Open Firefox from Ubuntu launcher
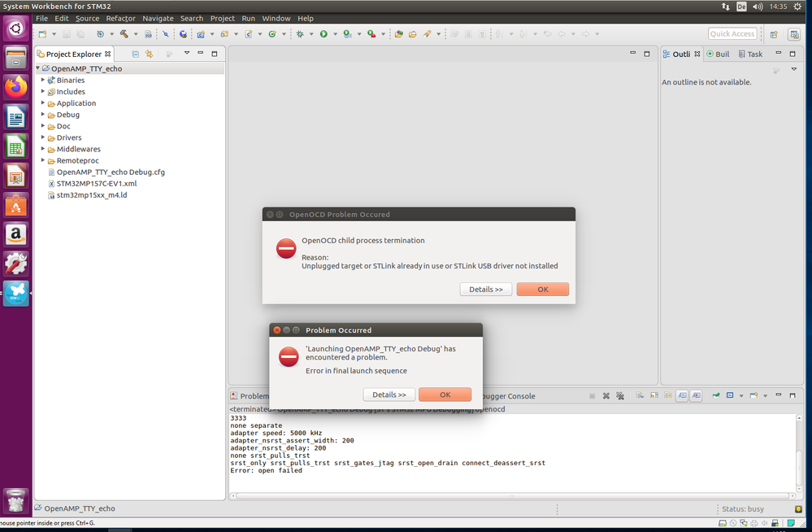Image resolution: width=812 pixels, height=532 pixels. tap(16, 87)
